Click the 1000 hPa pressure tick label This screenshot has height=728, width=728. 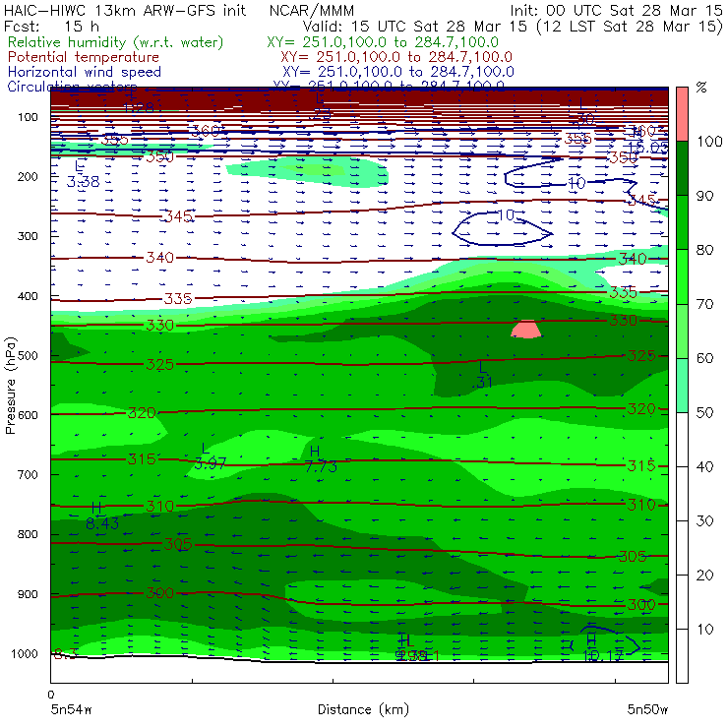point(24,653)
